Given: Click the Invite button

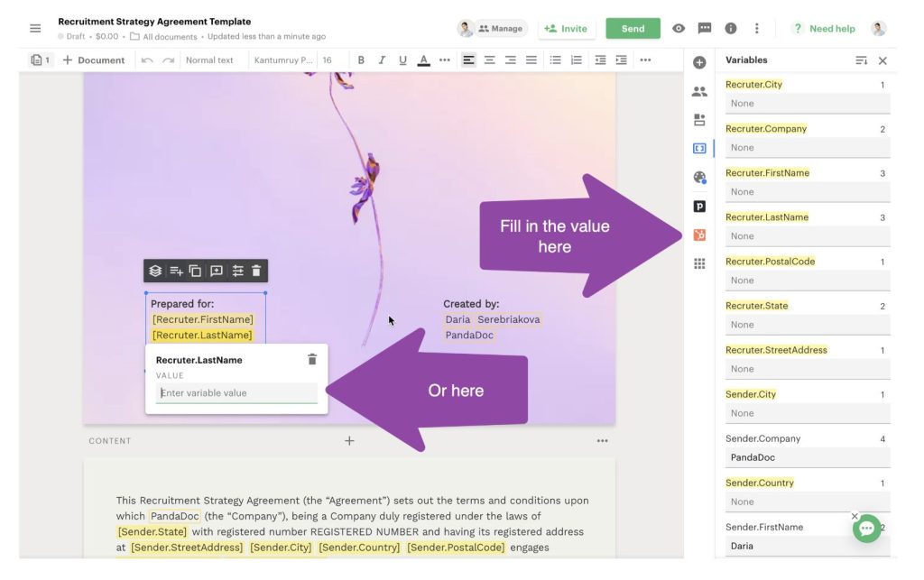Looking at the screenshot, I should point(566,29).
